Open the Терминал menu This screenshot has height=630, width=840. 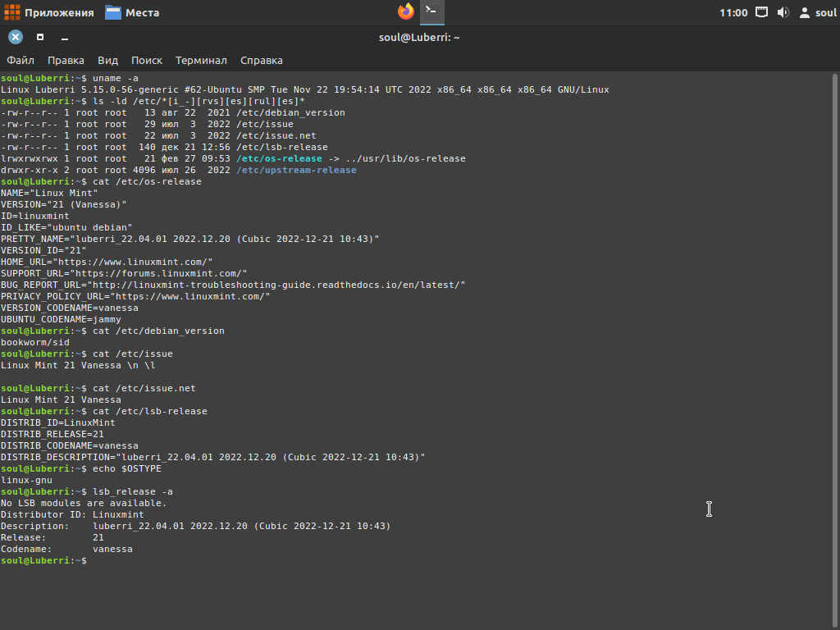202,61
